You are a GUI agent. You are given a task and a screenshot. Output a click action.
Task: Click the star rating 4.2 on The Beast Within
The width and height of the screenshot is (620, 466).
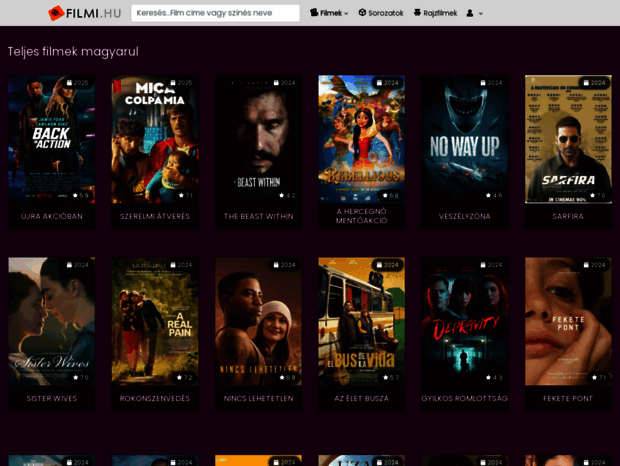(287, 195)
